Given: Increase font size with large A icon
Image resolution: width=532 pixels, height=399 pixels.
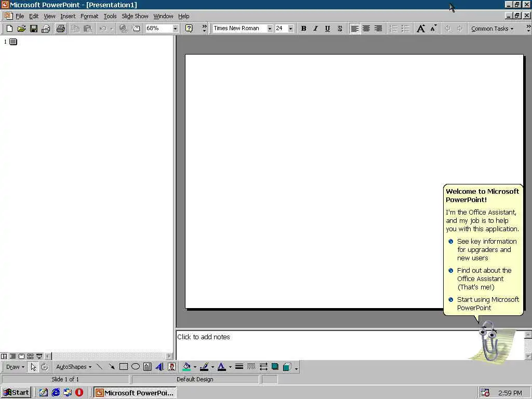Looking at the screenshot, I should (421, 29).
